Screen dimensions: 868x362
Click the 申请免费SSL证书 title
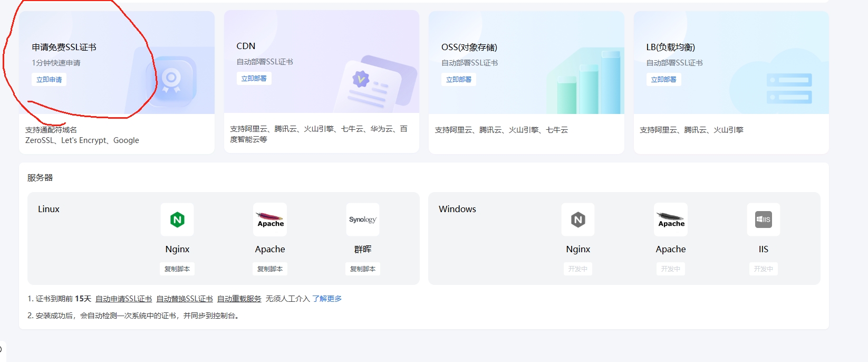pos(64,47)
